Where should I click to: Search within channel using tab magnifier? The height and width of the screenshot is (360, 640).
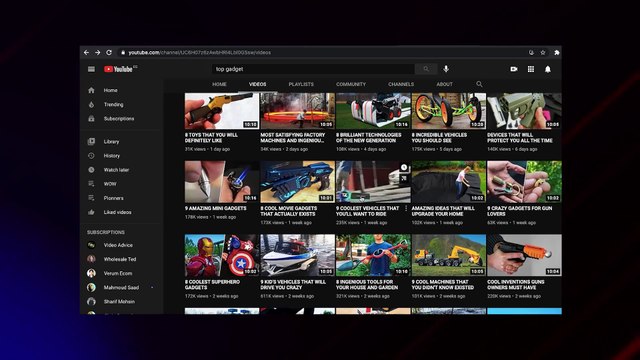tap(479, 84)
